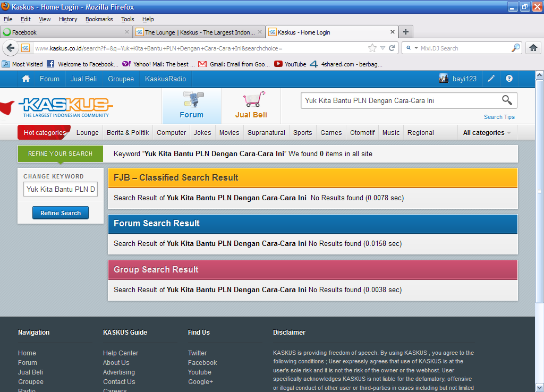Click the bayi123 user avatar
544x392 pixels.
(x=444, y=79)
